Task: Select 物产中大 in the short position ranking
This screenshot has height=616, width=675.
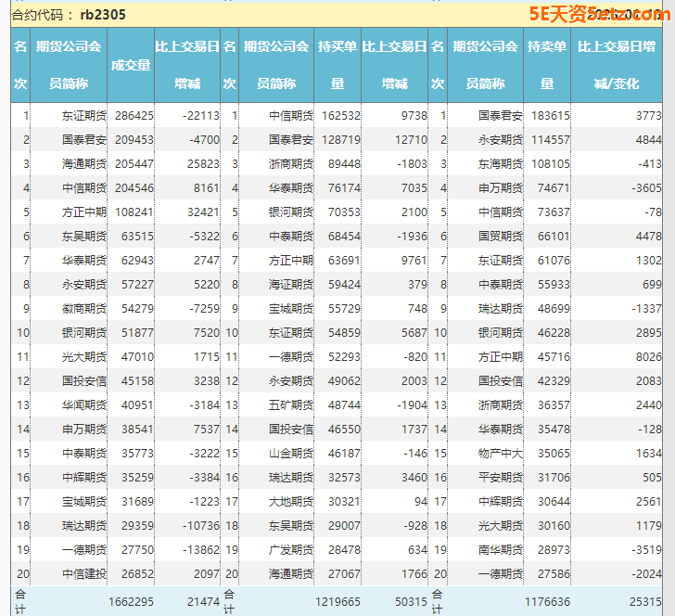Action: [501, 454]
